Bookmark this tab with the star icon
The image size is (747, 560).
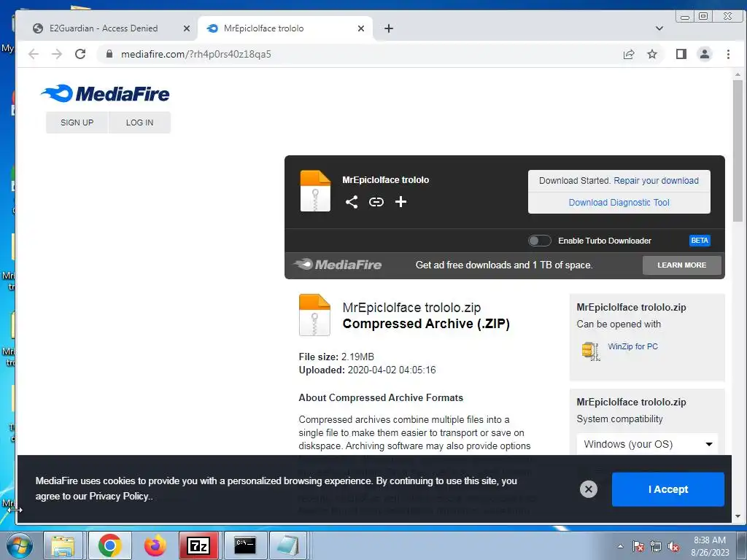point(652,54)
